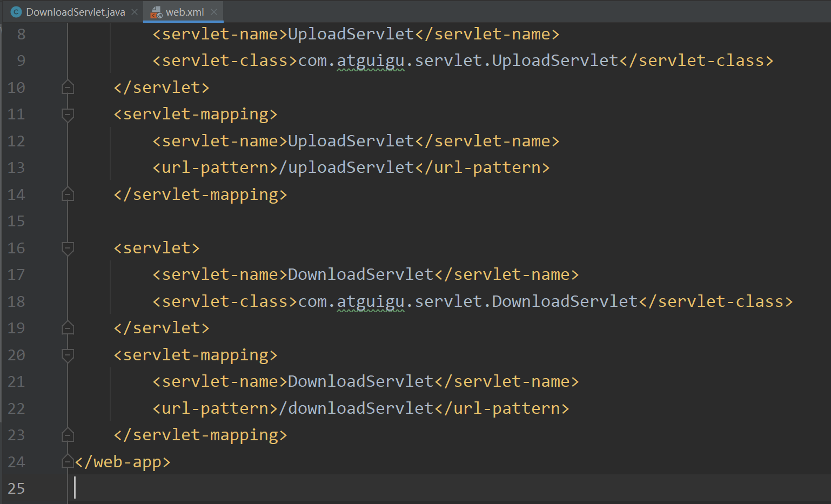This screenshot has width=831, height=504.
Task: Click line number 18 in the gutter
Action: (x=16, y=301)
